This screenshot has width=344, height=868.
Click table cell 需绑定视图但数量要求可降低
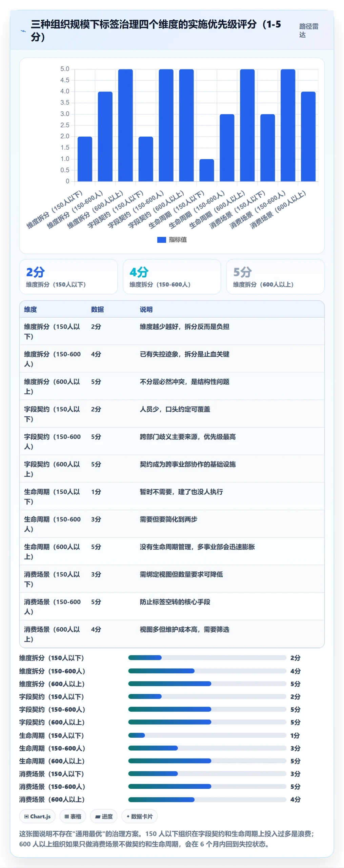pyautogui.click(x=181, y=574)
